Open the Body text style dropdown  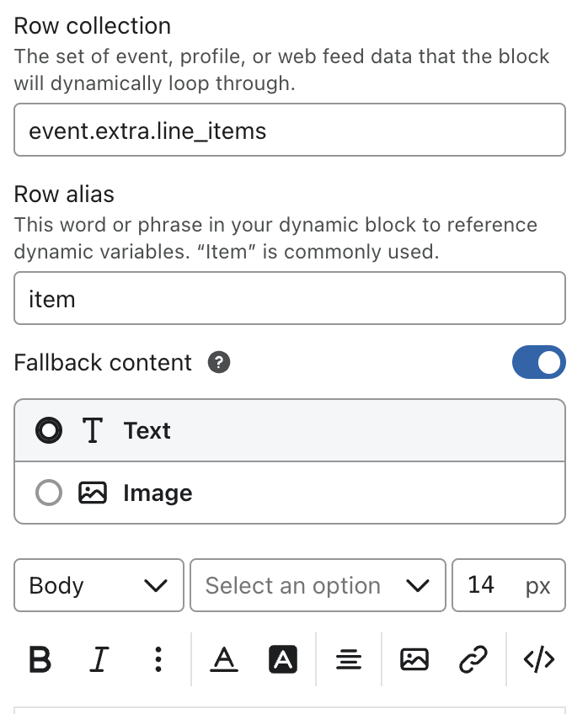[x=99, y=585]
